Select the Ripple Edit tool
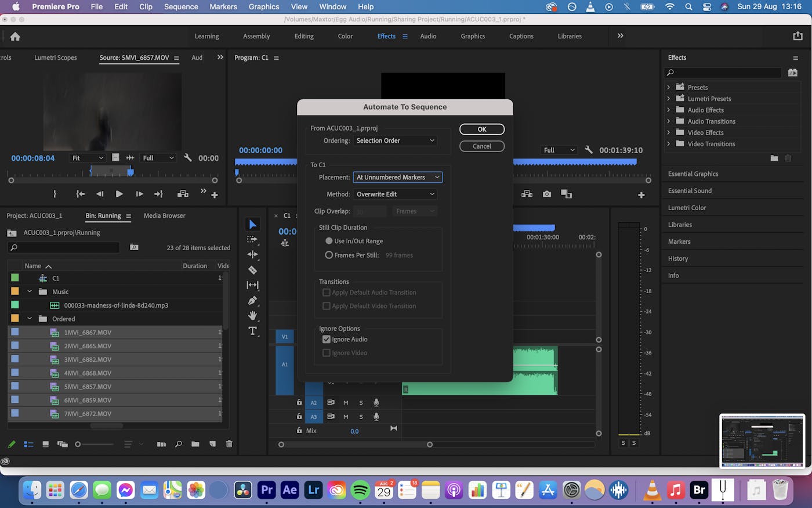 click(x=252, y=254)
